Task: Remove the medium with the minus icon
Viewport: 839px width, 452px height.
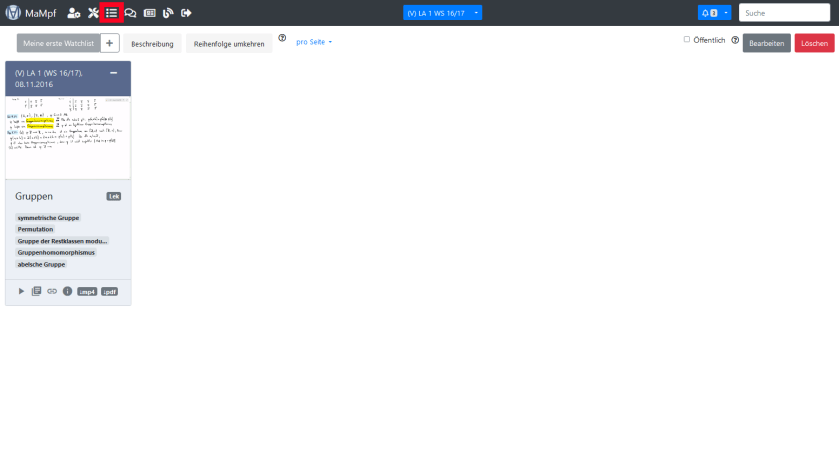Action: click(x=114, y=73)
